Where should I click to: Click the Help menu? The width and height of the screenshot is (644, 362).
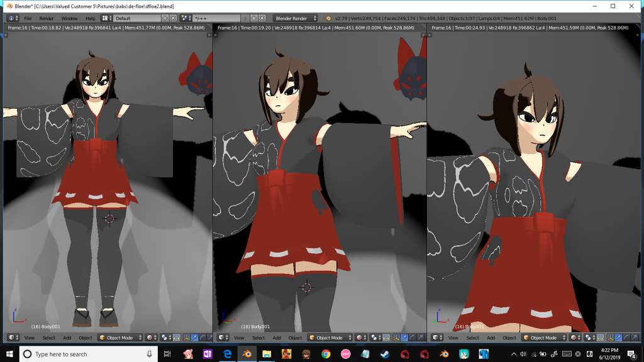[x=91, y=18]
